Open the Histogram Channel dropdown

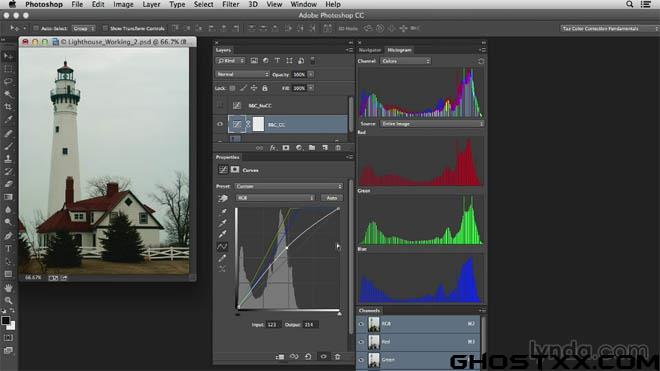point(405,61)
